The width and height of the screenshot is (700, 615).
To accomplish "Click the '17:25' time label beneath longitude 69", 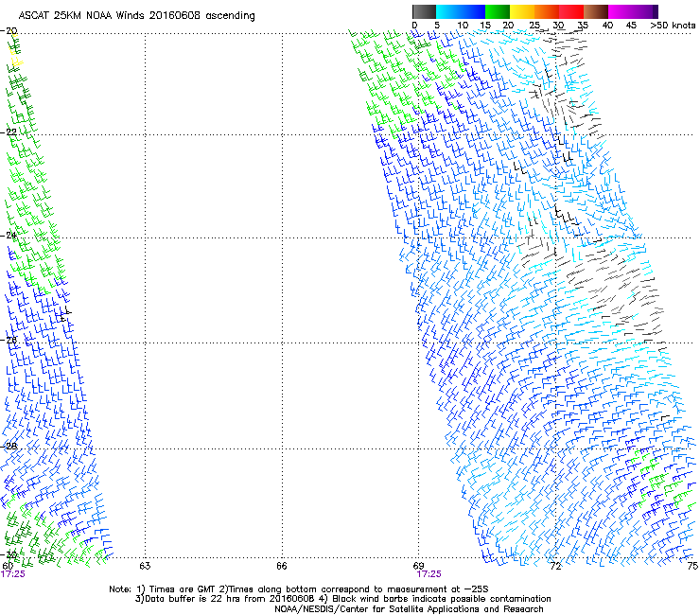I will point(429,574).
